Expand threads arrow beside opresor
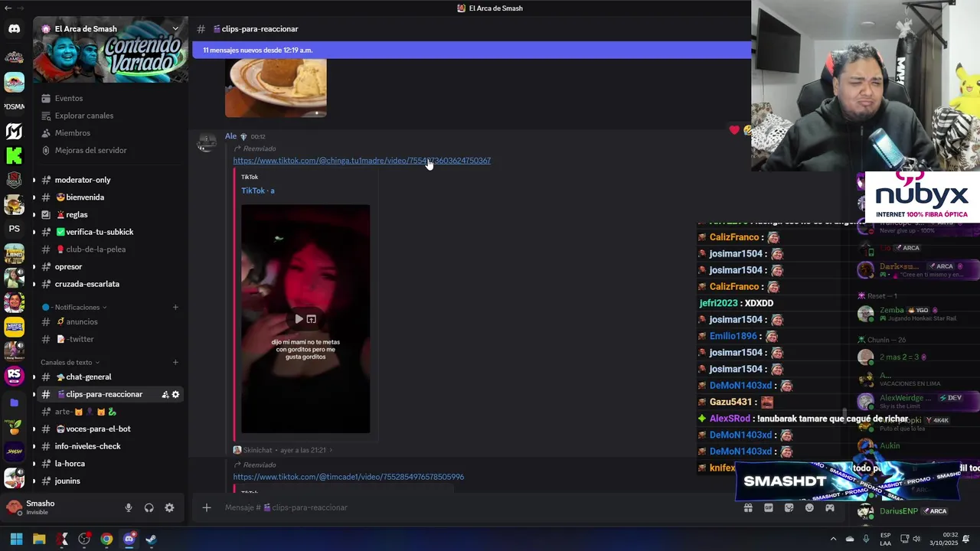The width and height of the screenshot is (980, 551). 33,266
